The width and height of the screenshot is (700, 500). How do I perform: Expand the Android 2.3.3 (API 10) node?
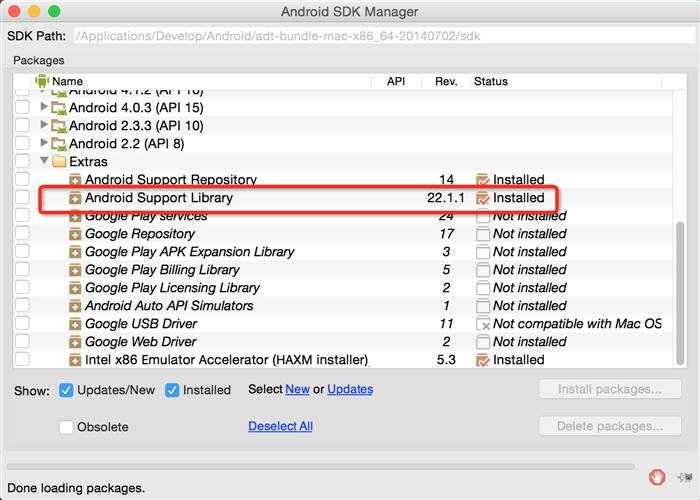tap(44, 125)
